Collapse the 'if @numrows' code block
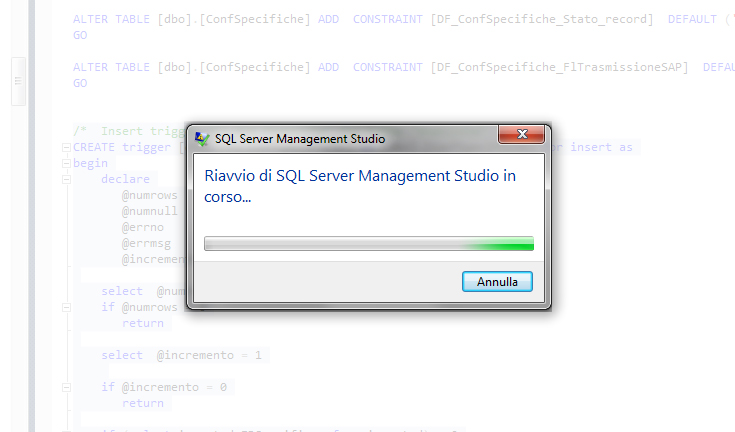This screenshot has height=432, width=735. click(66, 307)
